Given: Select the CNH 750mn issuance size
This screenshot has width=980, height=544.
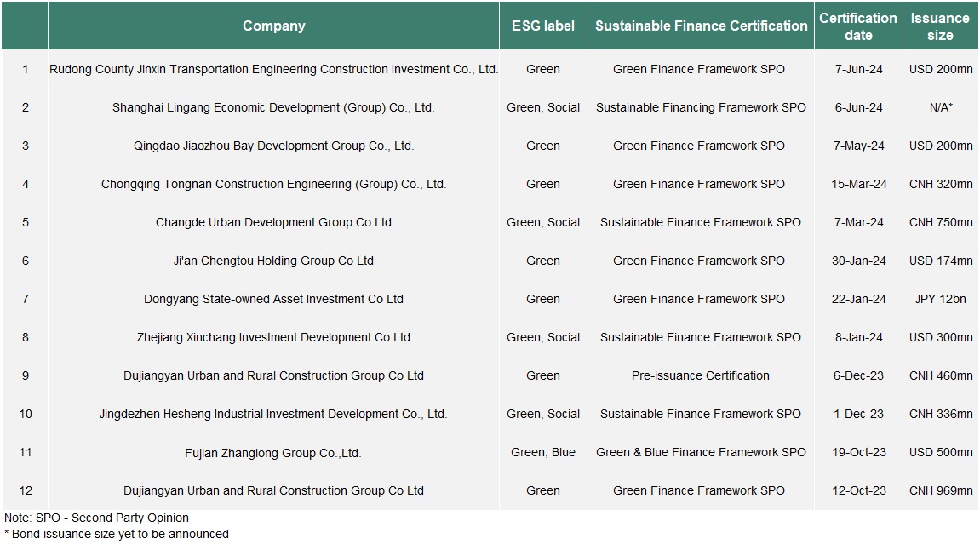Looking at the screenshot, I should [x=941, y=222].
